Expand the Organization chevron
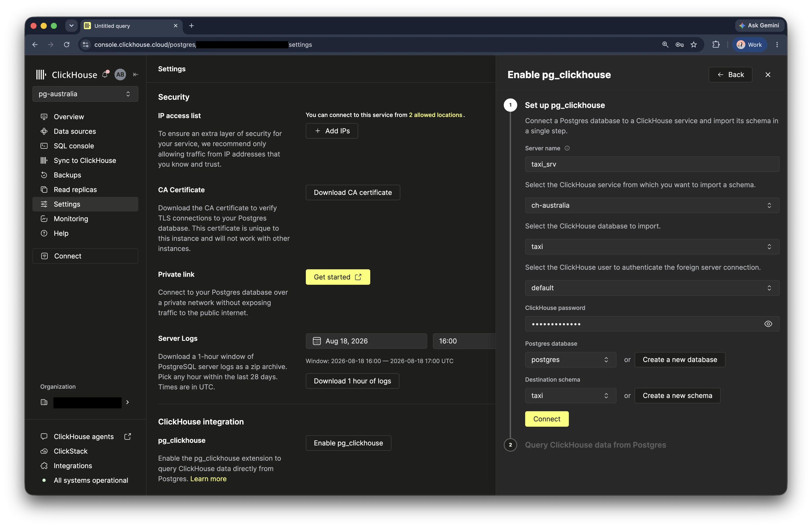 point(128,402)
